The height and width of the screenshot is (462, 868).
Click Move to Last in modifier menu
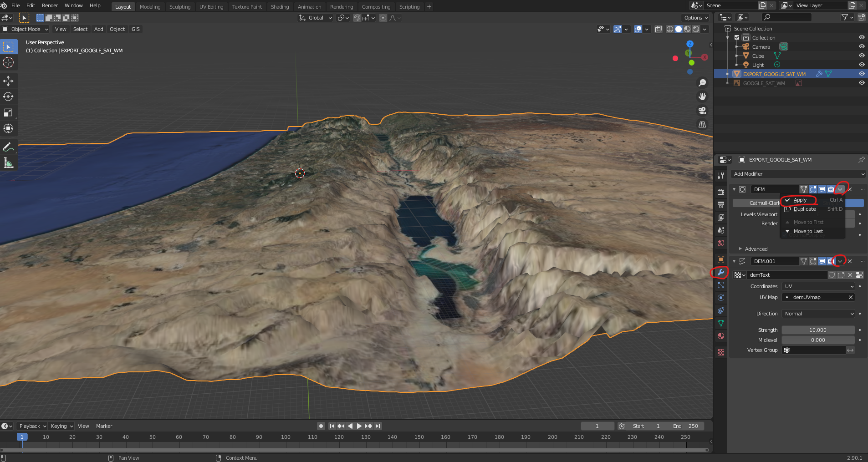(808, 231)
